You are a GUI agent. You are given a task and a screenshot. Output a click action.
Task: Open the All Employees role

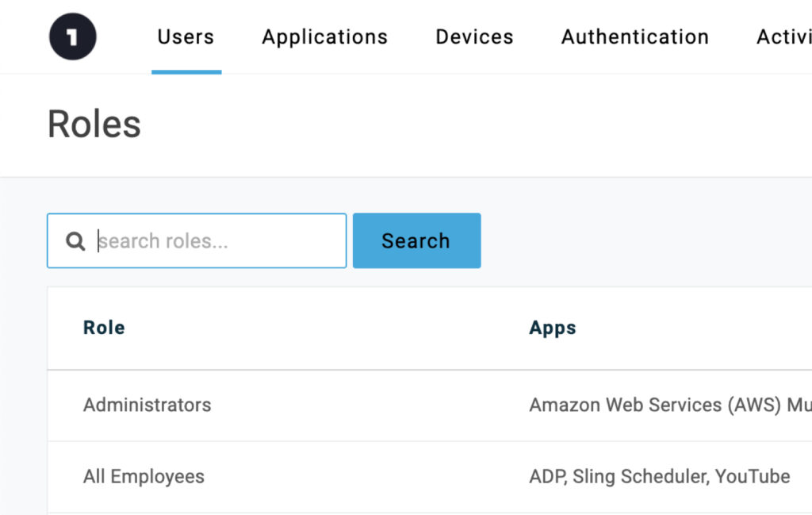click(144, 477)
